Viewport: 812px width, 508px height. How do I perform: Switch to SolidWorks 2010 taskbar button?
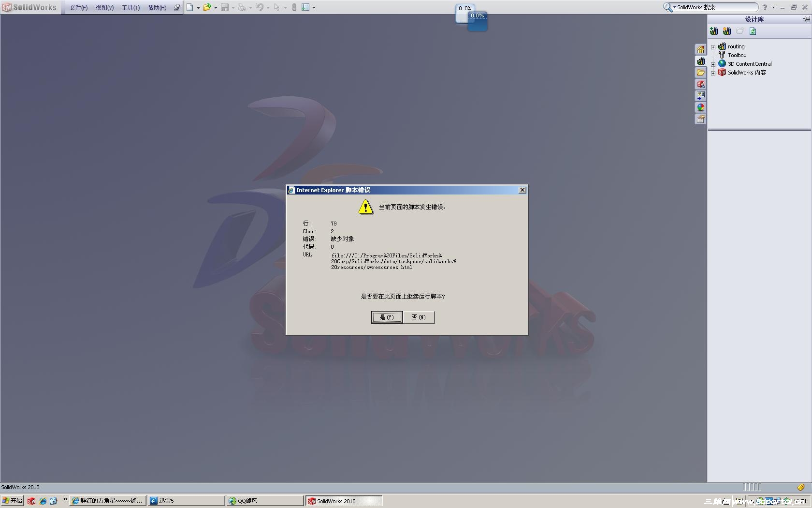(344, 501)
